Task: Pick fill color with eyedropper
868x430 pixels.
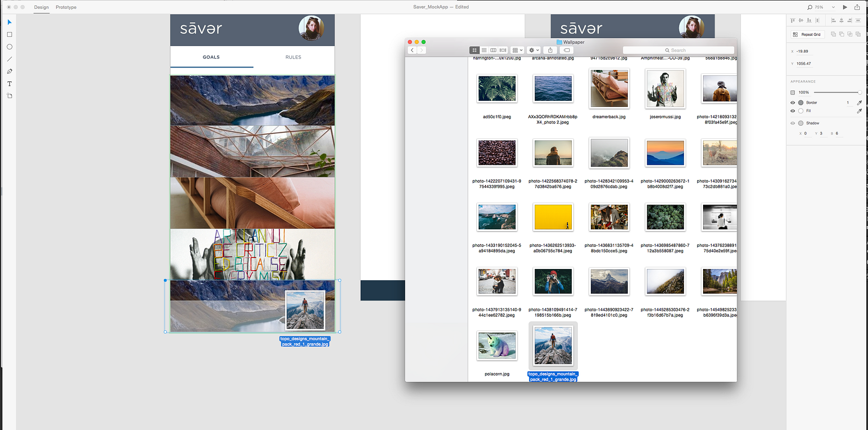Action: (x=859, y=111)
